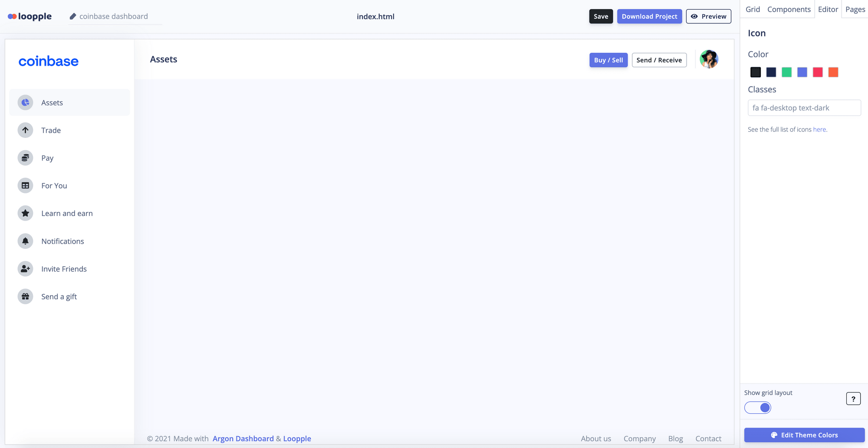Pick the green color swatch
Image resolution: width=868 pixels, height=448 pixels.
click(x=786, y=72)
